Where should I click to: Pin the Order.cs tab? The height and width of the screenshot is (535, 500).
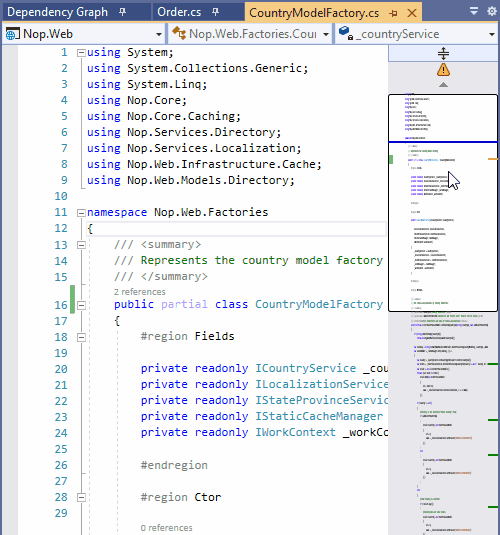tap(215, 12)
